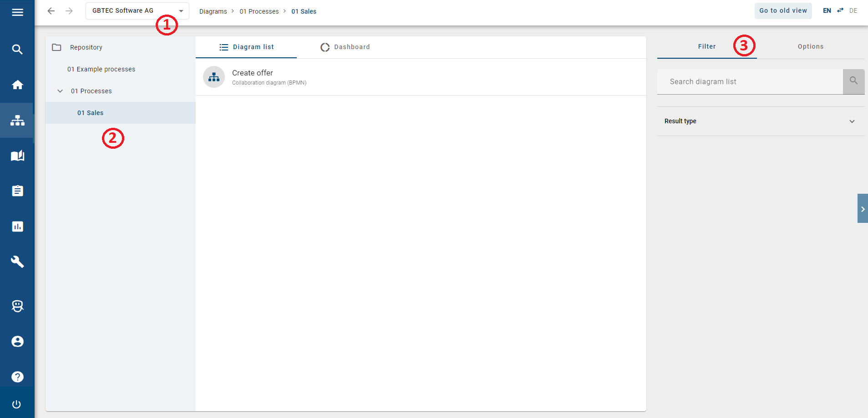This screenshot has height=418, width=868.
Task: Open the hamburger navigation menu
Action: [17, 12]
